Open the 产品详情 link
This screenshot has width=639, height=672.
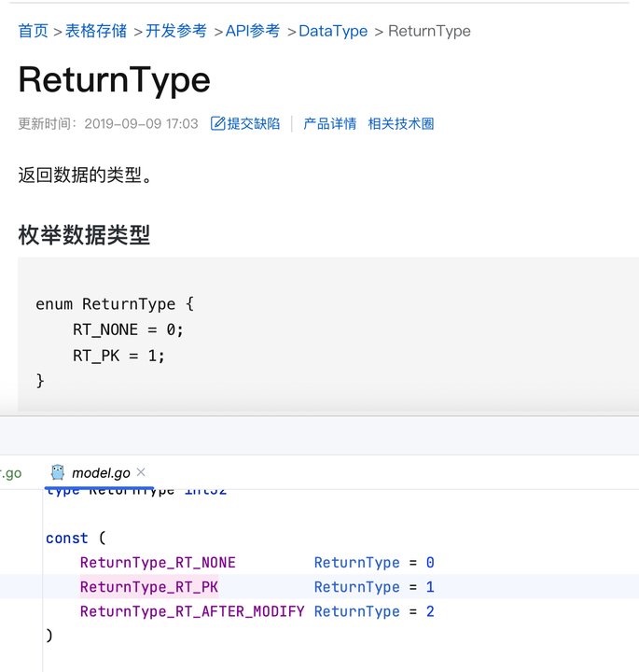[x=330, y=123]
